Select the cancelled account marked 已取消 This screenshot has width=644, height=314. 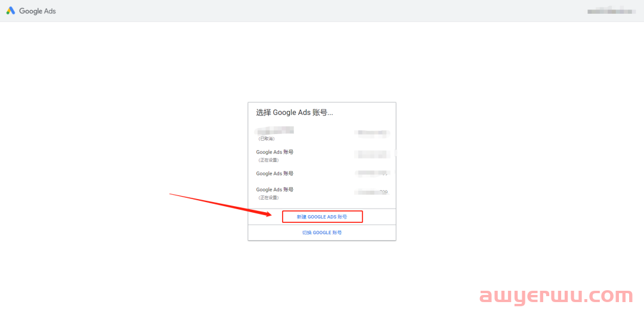click(322, 134)
